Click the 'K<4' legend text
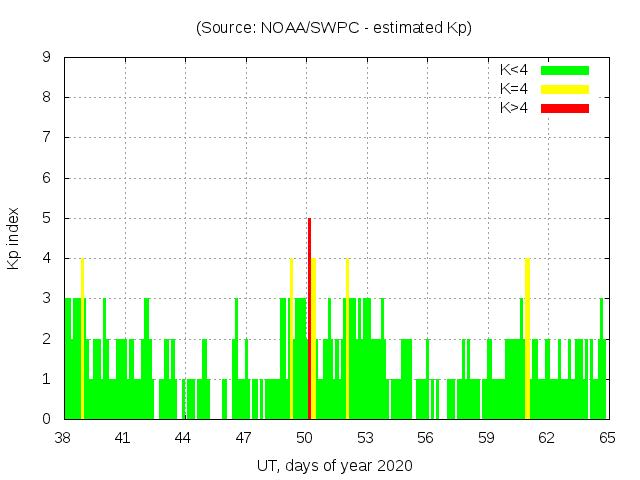 [514, 70]
